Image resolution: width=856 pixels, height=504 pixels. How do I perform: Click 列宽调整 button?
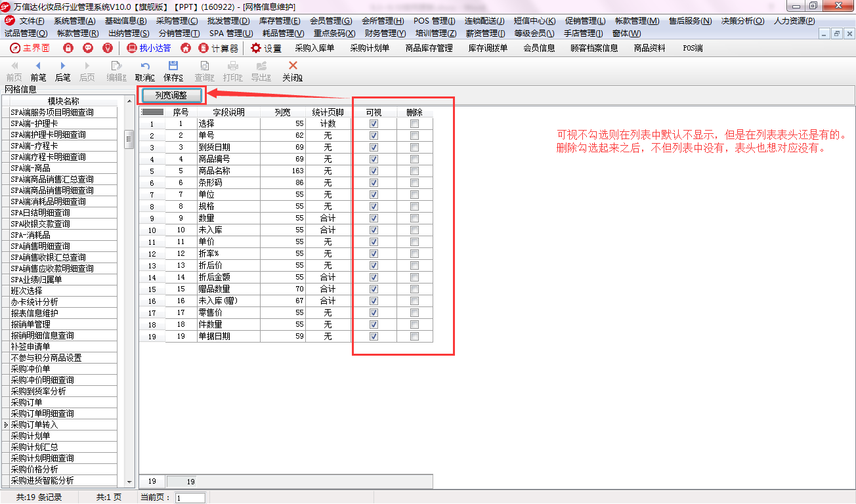coord(171,95)
